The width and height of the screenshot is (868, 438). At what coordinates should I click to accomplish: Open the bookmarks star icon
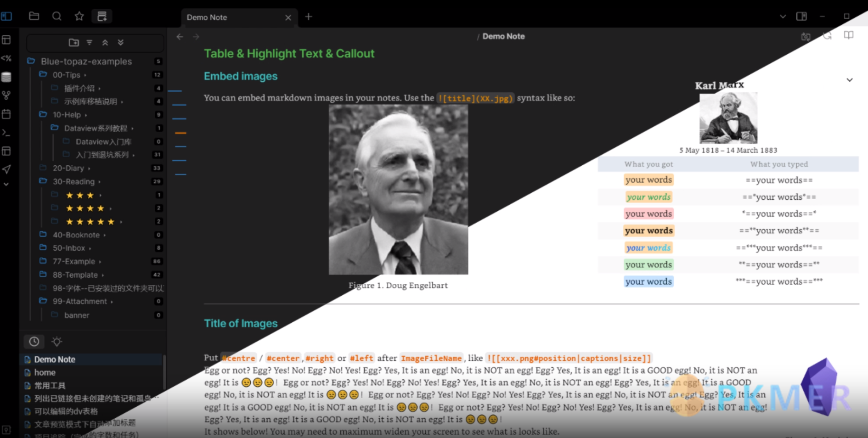pyautogui.click(x=79, y=17)
